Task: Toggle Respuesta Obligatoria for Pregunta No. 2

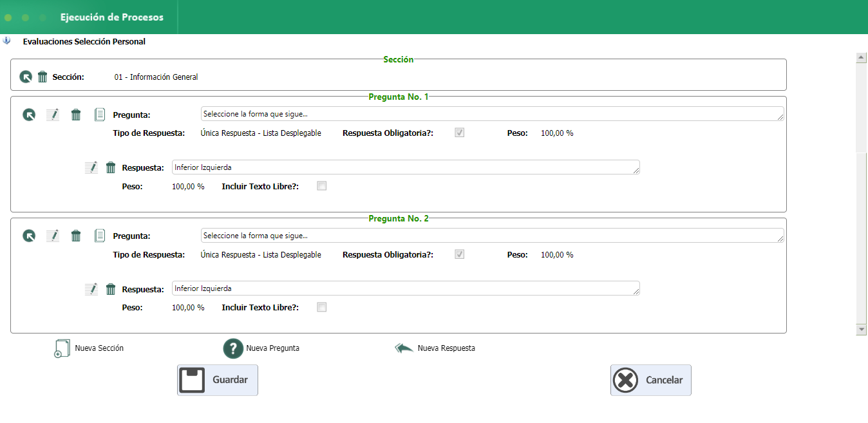Action: click(459, 254)
